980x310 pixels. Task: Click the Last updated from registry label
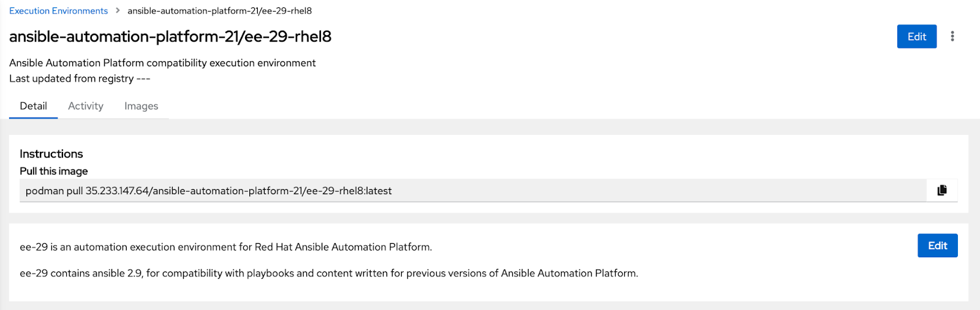[71, 78]
